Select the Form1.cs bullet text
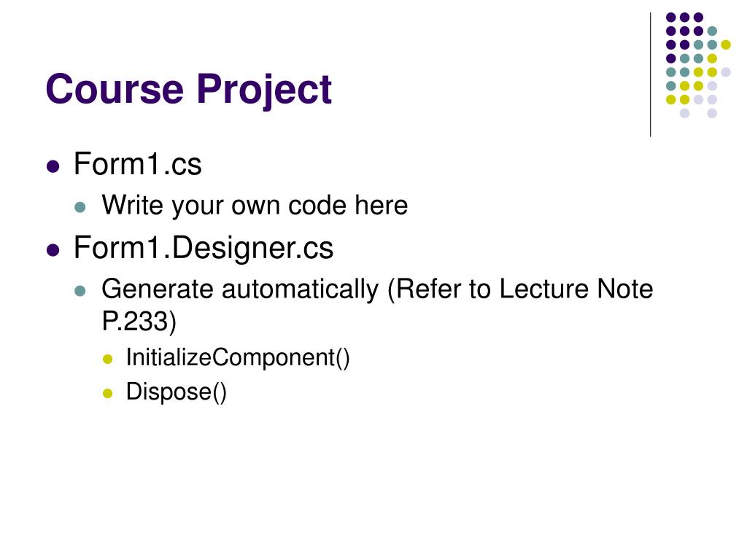Viewport: 747px width, 560px height. [138, 164]
